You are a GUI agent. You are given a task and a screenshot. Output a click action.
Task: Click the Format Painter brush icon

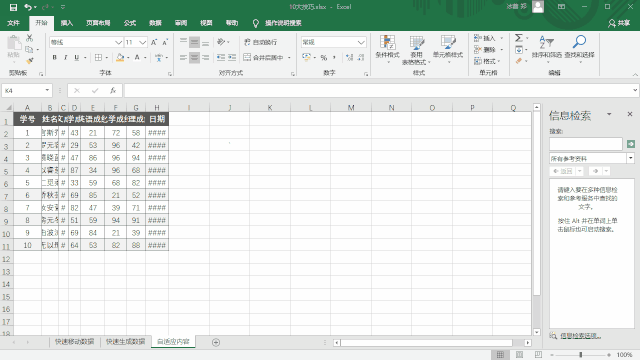[29, 61]
